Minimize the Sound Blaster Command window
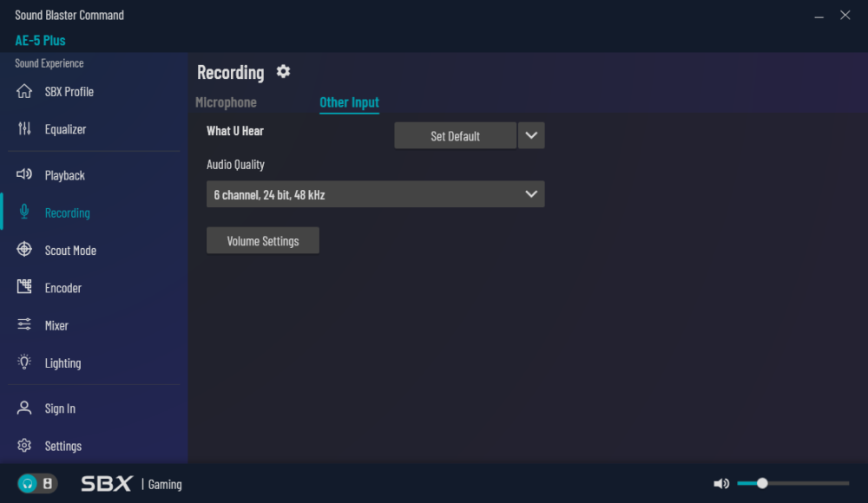Screen dimensions: 868x503 tap(819, 16)
